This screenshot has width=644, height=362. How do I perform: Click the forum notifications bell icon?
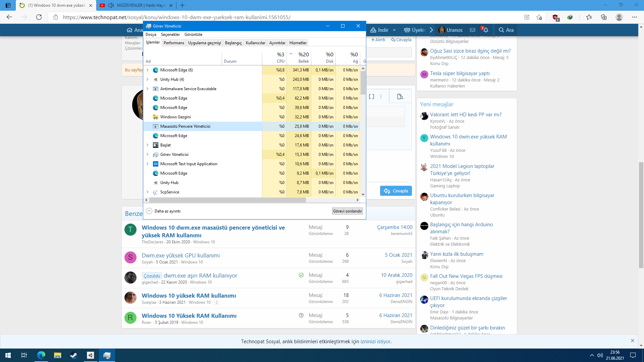click(485, 30)
